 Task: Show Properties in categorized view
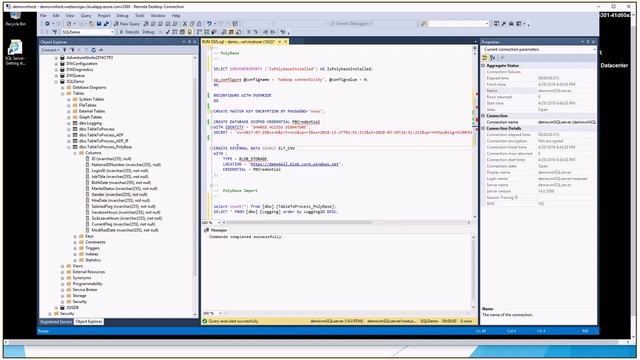click(485, 58)
